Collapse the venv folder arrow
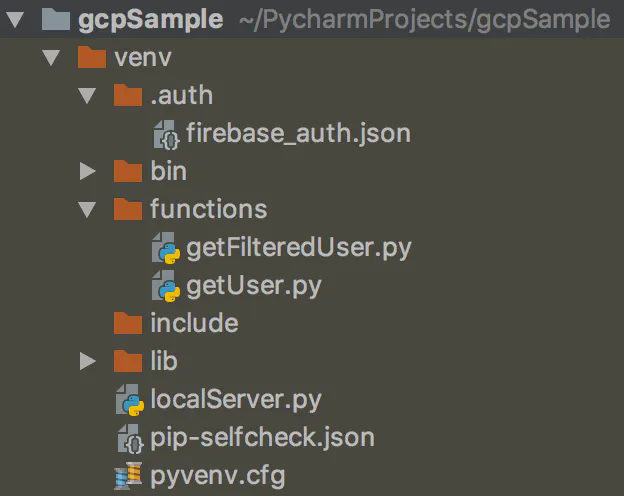The height and width of the screenshot is (496, 624). click(x=51, y=57)
